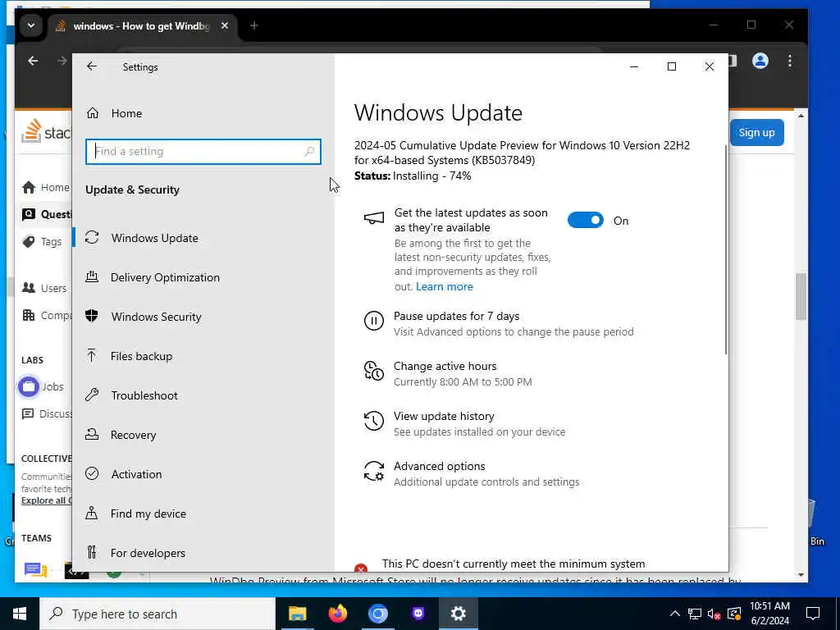840x630 pixels.
Task: Click the pause icon for updates
Action: (x=374, y=321)
